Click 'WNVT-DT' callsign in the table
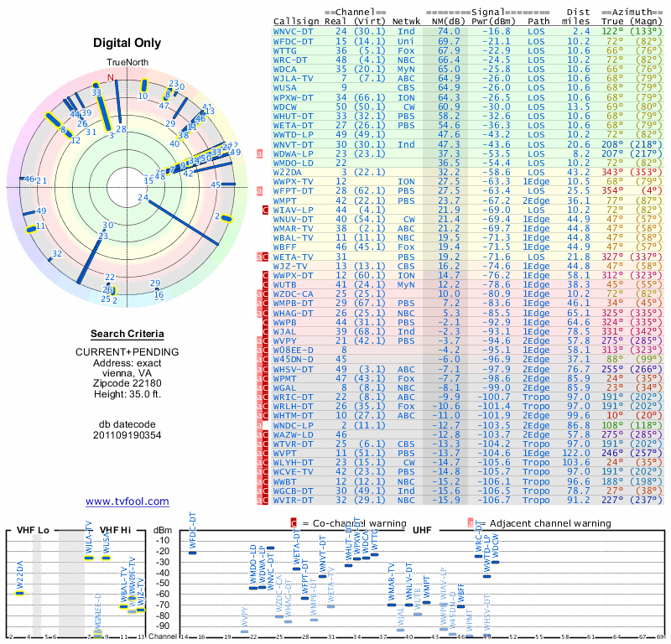 (x=293, y=144)
